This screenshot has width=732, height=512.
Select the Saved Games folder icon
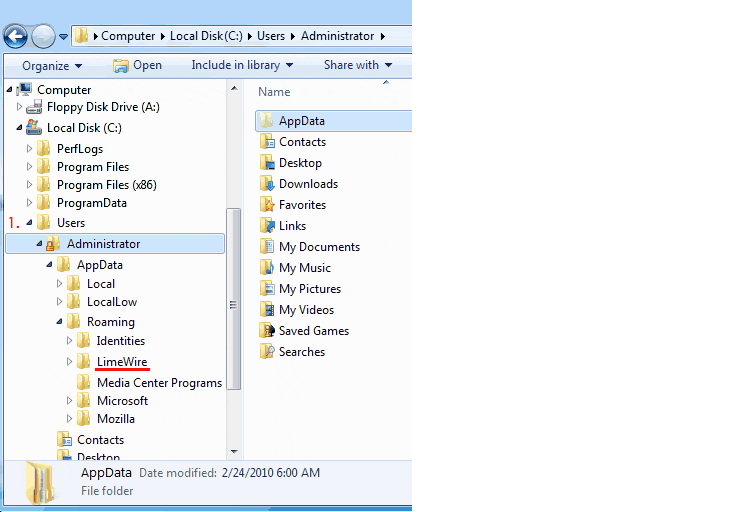pos(267,331)
